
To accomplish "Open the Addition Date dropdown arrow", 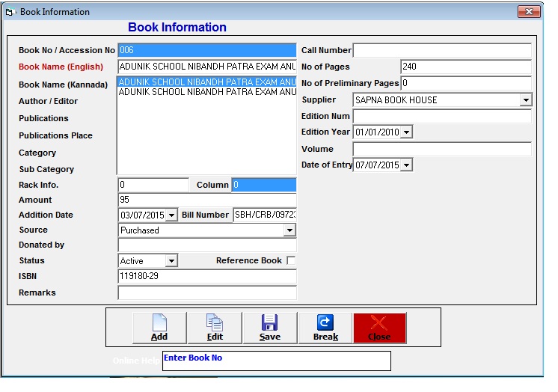I will tap(171, 215).
